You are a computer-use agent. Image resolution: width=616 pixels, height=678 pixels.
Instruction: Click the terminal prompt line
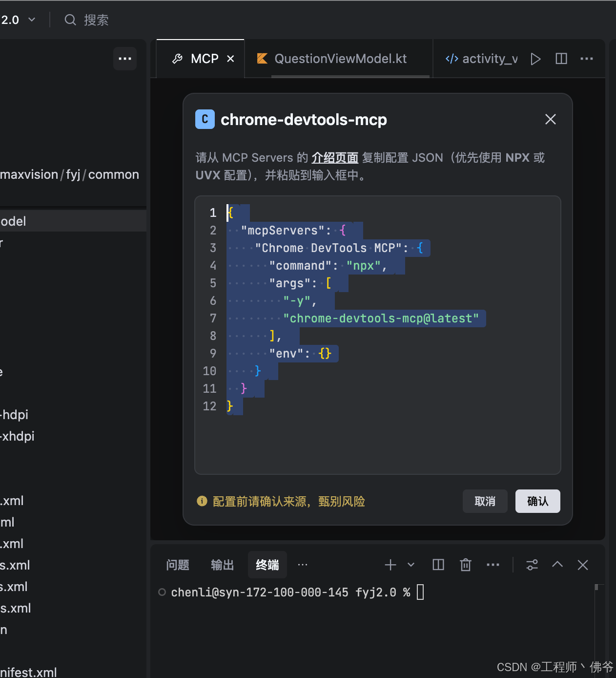pos(291,593)
